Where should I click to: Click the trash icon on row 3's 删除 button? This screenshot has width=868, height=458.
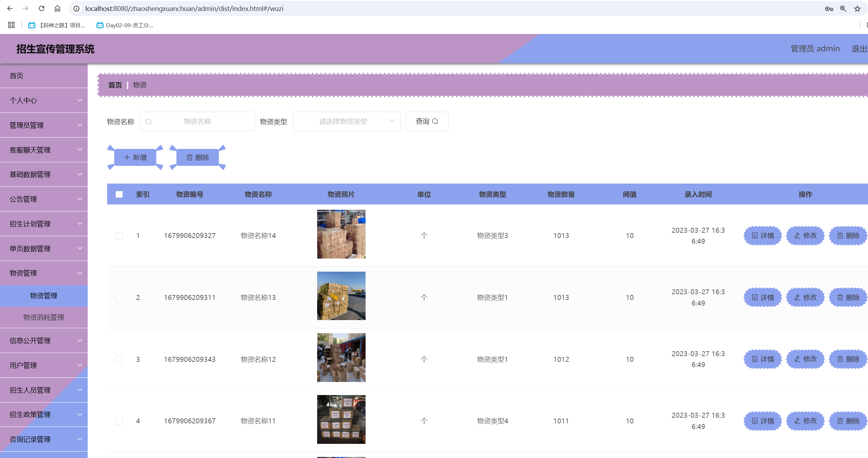(840, 359)
